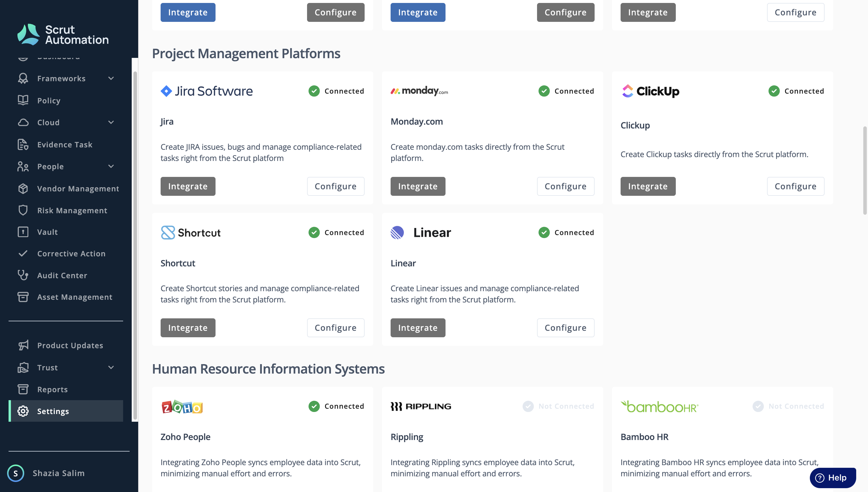Click the Trust icon in sidebar

click(x=23, y=367)
